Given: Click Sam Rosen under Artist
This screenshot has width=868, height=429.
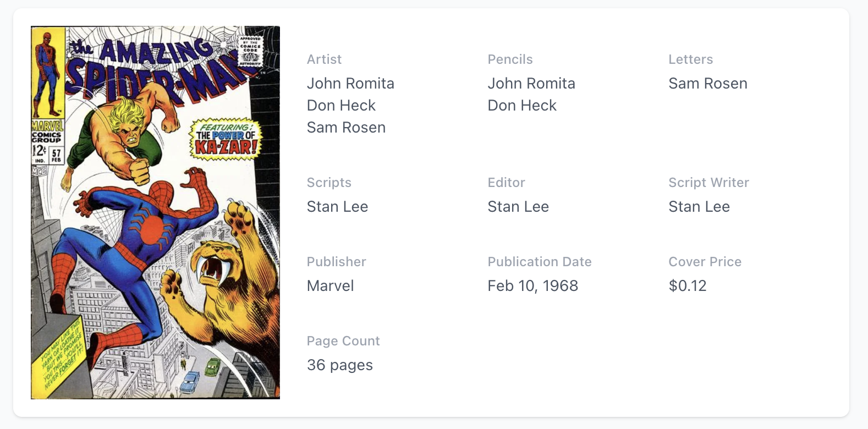Looking at the screenshot, I should coord(346,128).
